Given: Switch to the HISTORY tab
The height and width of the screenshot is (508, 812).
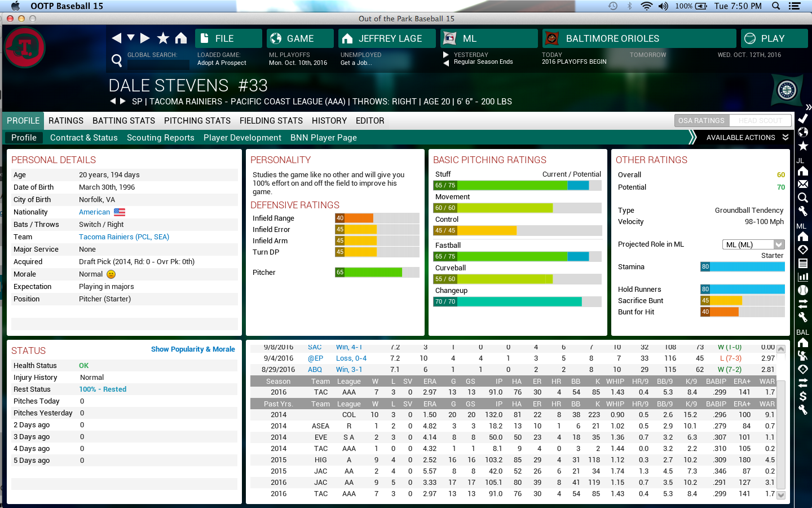Looking at the screenshot, I should click(x=329, y=121).
